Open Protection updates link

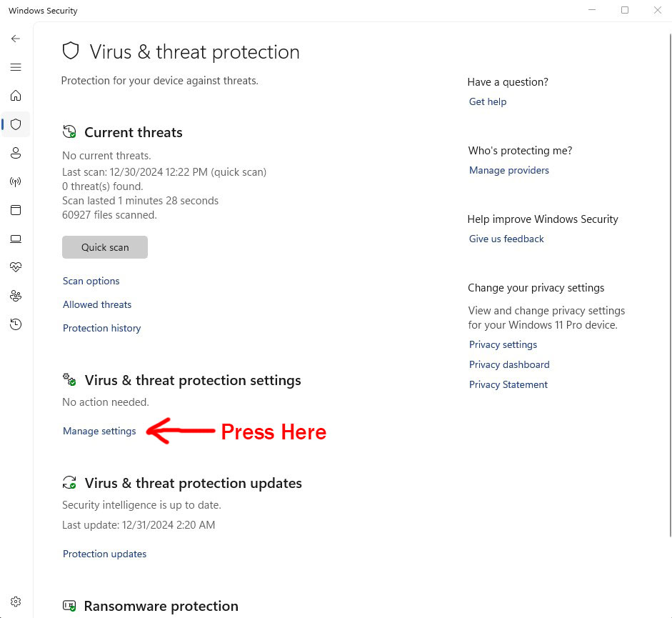[104, 554]
